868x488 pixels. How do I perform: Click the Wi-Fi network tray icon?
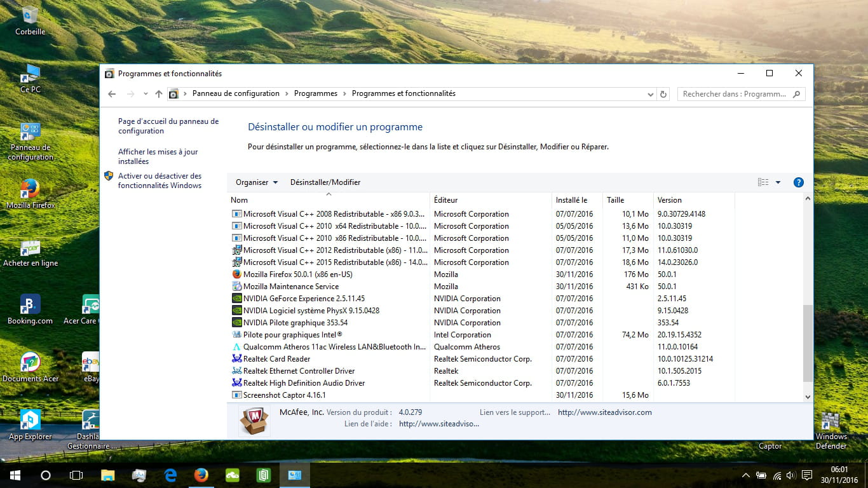(776, 475)
